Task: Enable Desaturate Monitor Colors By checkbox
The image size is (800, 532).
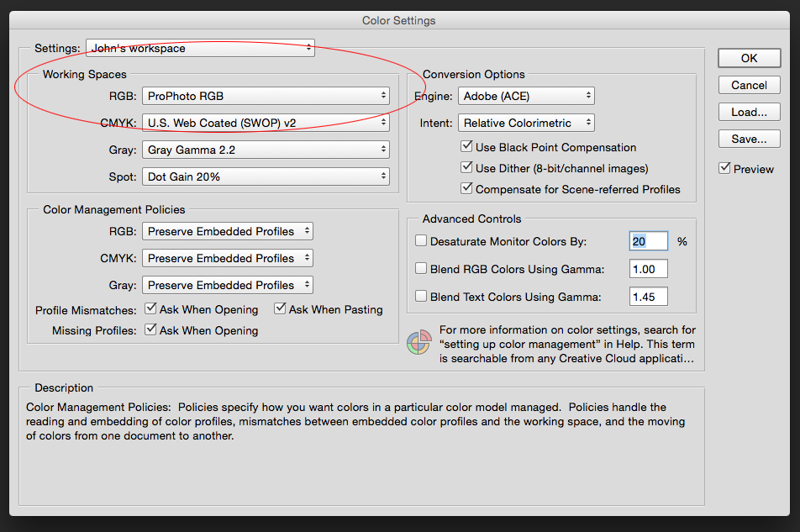Action: pos(421,240)
